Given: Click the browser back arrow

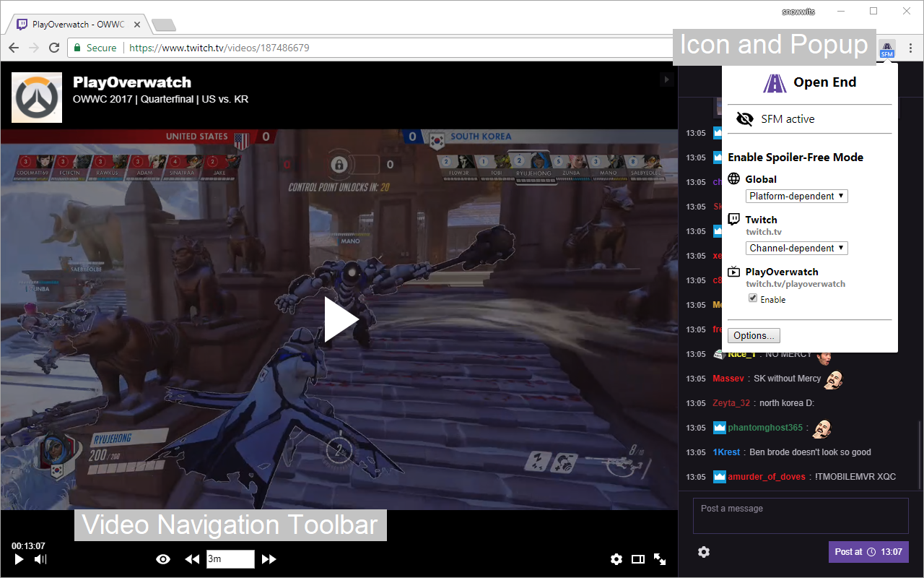Looking at the screenshot, I should 14,48.
